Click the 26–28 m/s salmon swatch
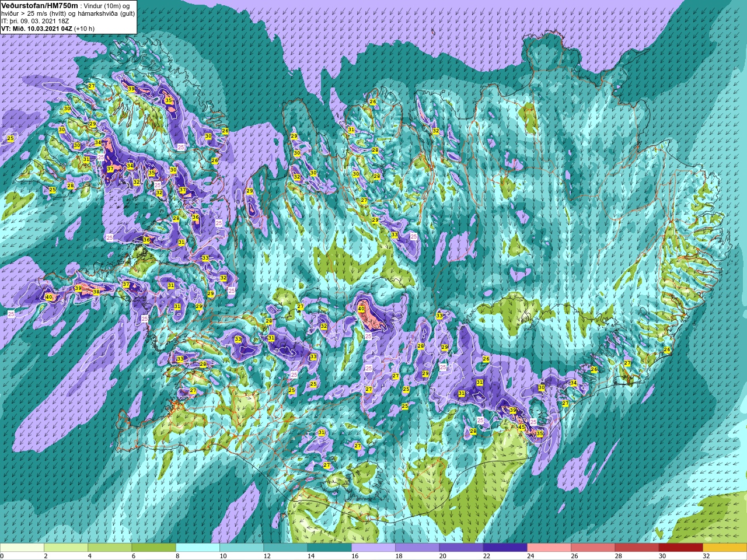Viewport: 747px width, 560px height. click(x=593, y=548)
